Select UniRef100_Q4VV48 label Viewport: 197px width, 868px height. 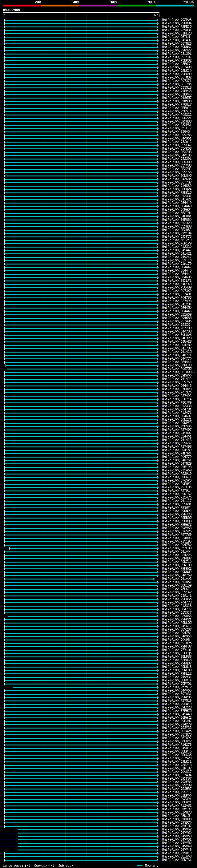[176, 849]
